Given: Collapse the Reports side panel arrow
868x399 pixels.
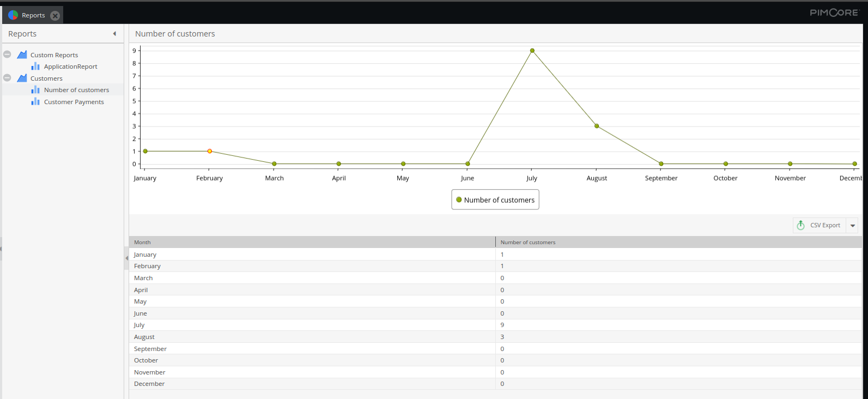Looking at the screenshot, I should (x=114, y=34).
